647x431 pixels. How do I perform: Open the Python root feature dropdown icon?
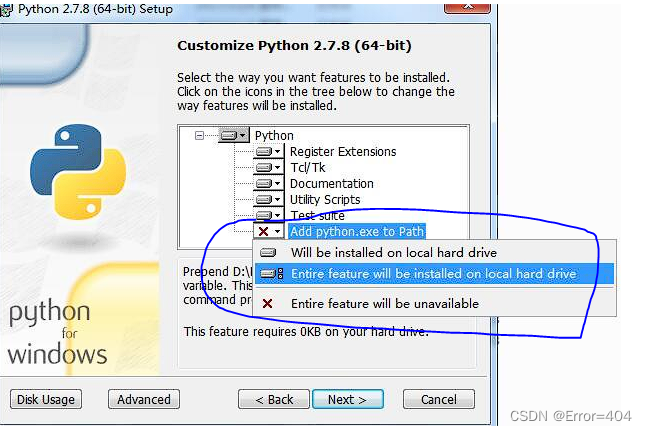(x=234, y=135)
